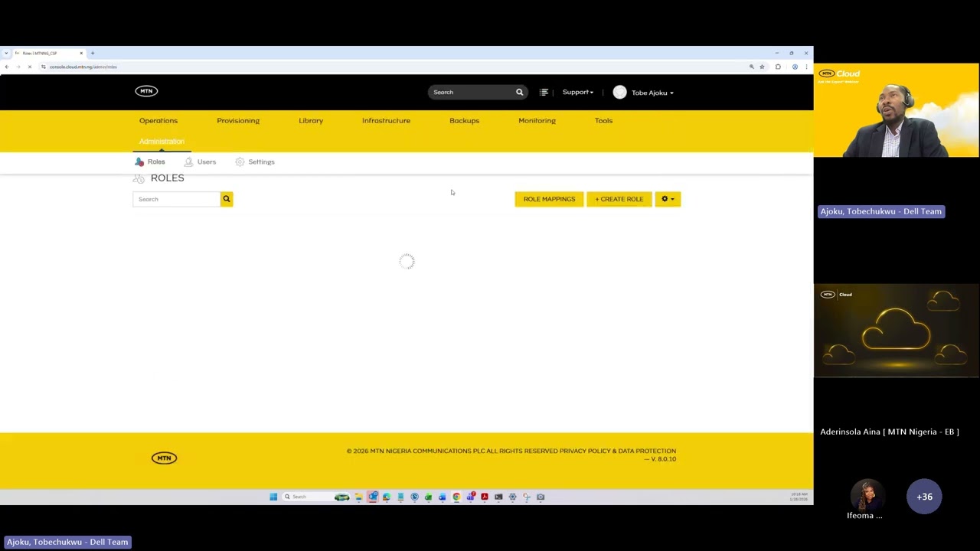This screenshot has width=980, height=551.
Task: Click the browser address bar URL
Action: (x=83, y=67)
